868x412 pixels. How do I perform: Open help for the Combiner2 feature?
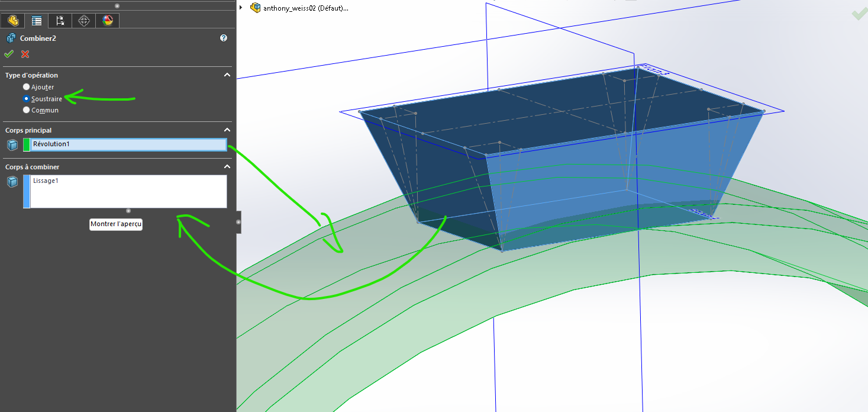pyautogui.click(x=224, y=38)
